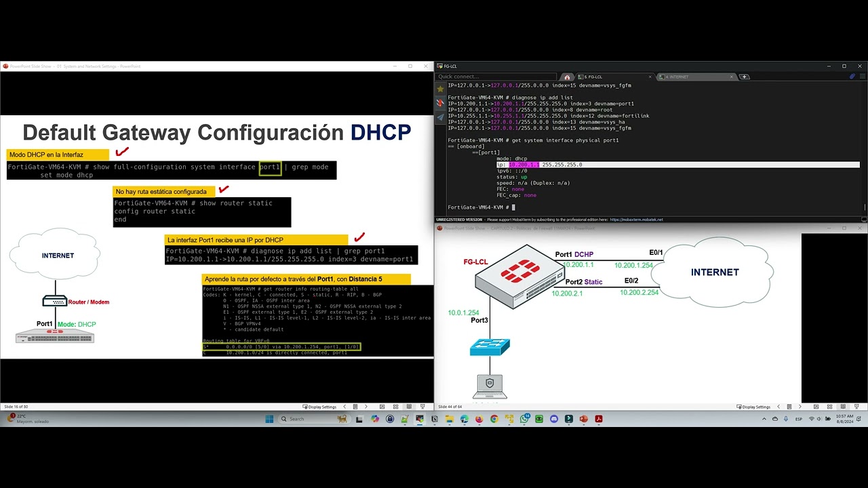Open Firefox from the taskbar
This screenshot has height=488, width=868.
(479, 419)
